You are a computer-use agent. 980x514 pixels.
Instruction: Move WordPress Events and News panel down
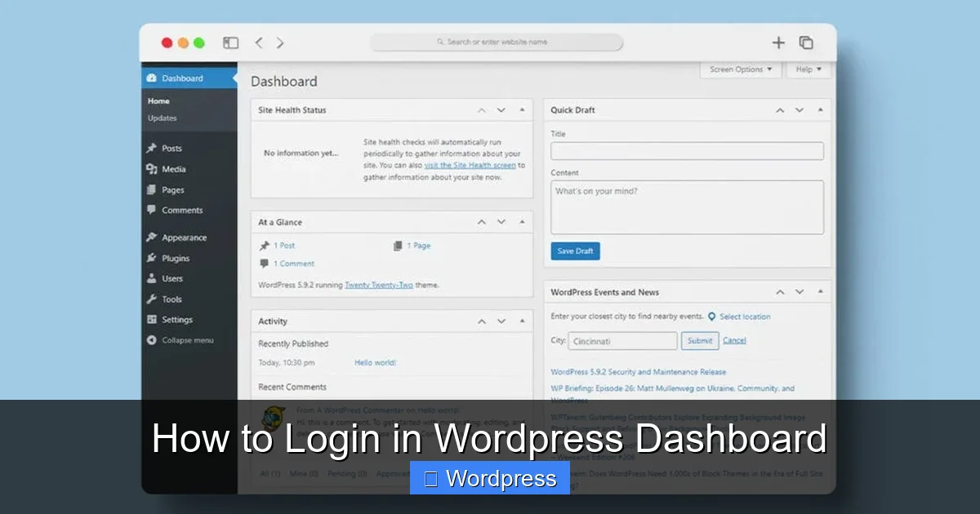(800, 292)
